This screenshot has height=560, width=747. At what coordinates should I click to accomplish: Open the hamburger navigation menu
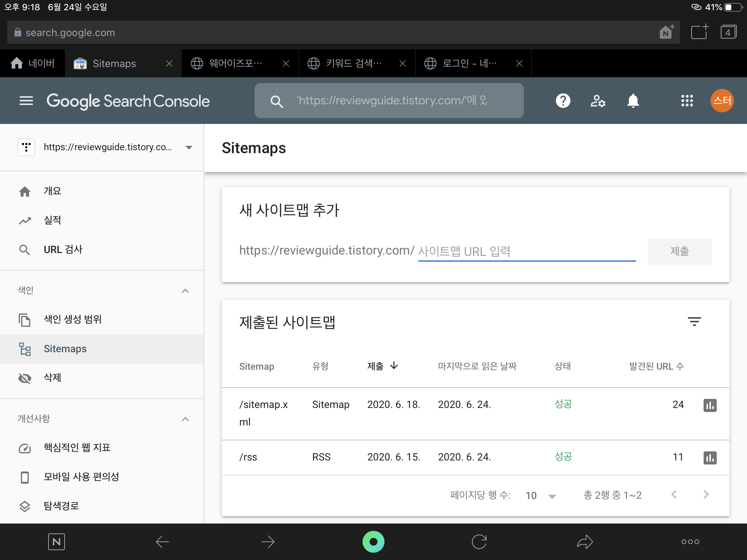26,101
